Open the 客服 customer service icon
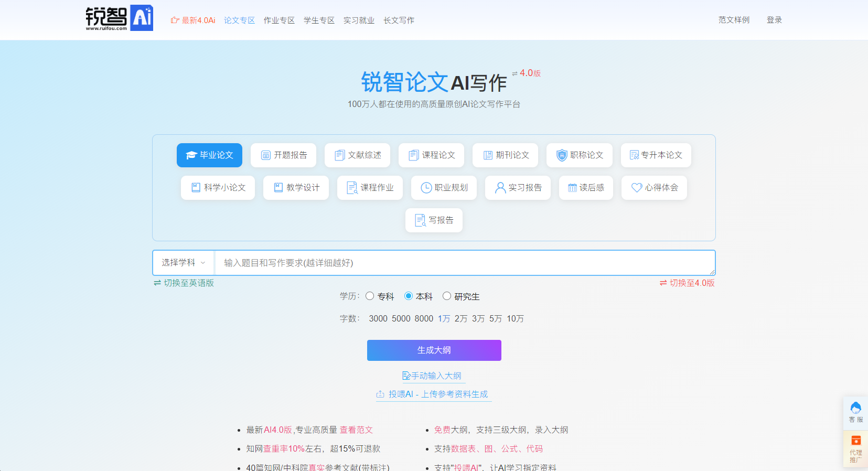 [855, 408]
